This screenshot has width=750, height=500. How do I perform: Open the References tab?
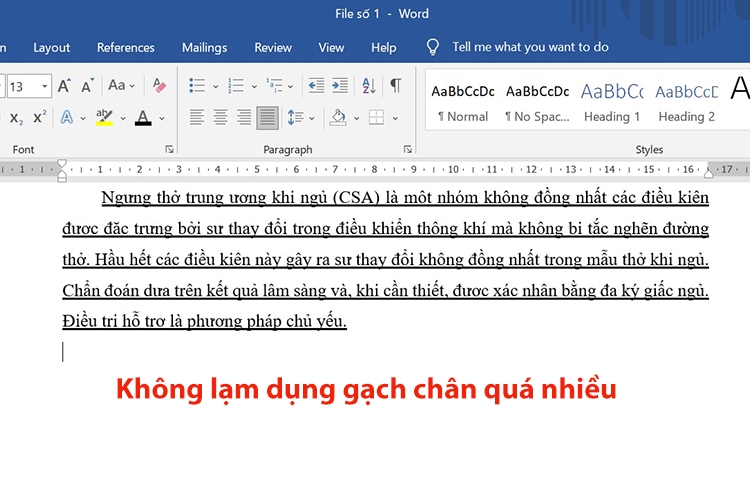(x=126, y=47)
